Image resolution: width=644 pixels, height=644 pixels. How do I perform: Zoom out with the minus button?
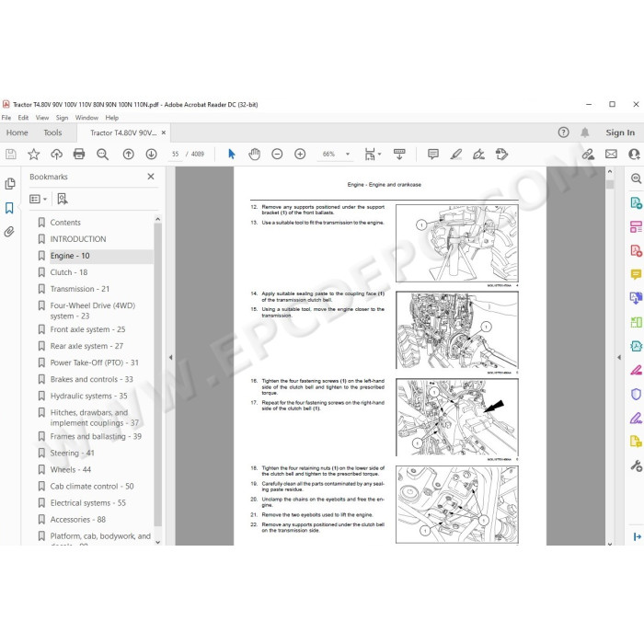[277, 154]
